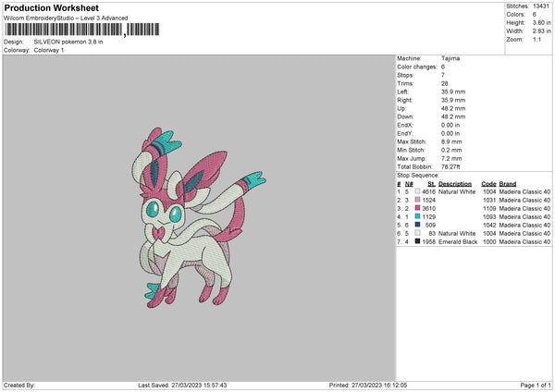The height and width of the screenshot is (392, 555).
Task: Select the Natural White swatch in stop row 1
Action: (x=417, y=191)
